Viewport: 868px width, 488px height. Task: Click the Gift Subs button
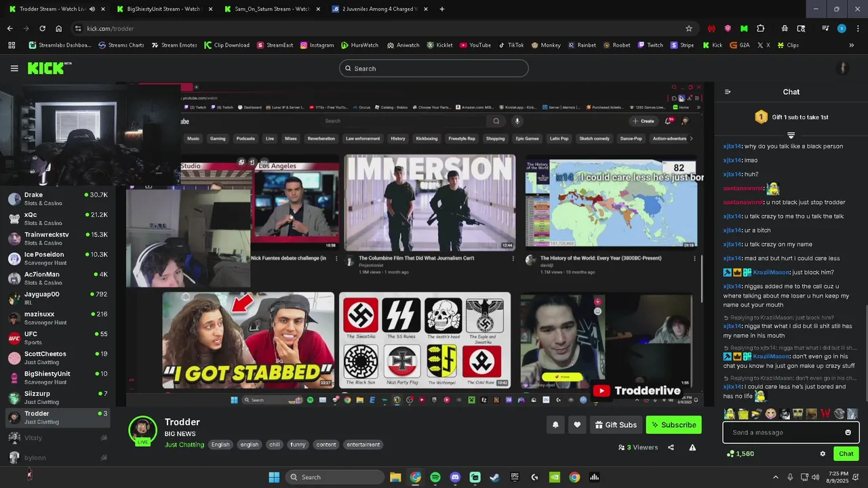616,425
